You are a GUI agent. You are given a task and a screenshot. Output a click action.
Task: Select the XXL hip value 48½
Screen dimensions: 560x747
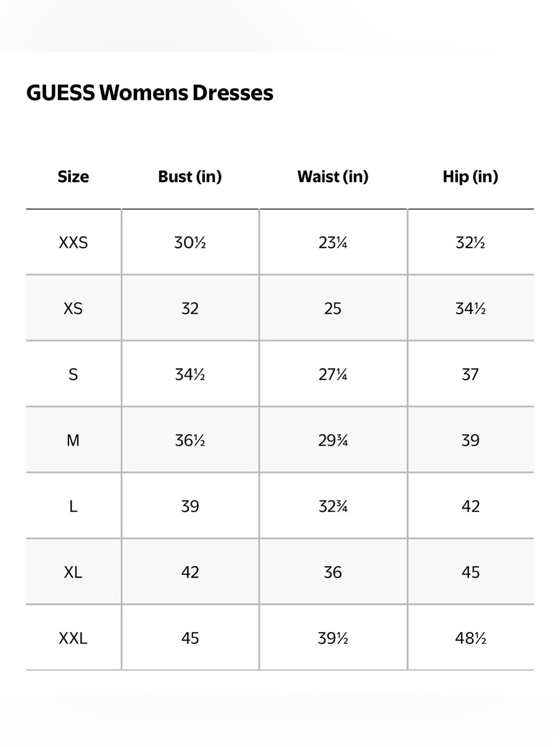pos(470,638)
